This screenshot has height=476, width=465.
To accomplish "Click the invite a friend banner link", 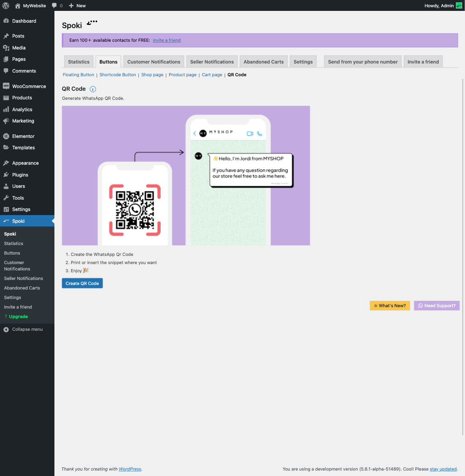I will (x=166, y=40).
